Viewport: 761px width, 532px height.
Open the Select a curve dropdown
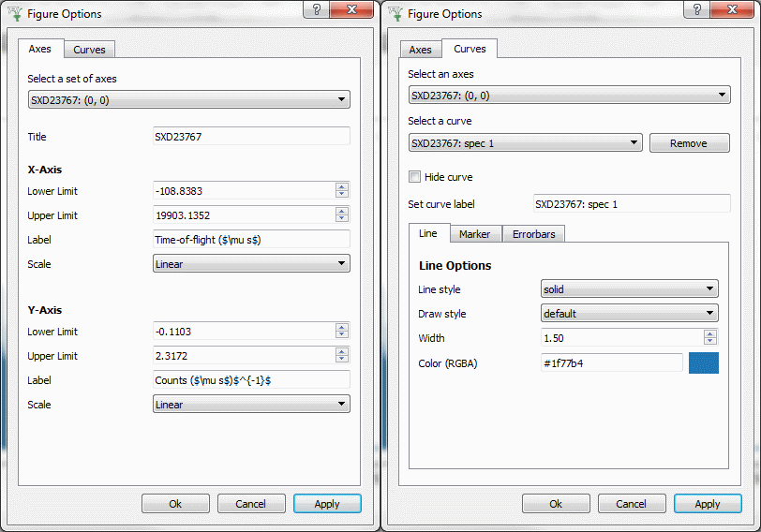[x=525, y=143]
